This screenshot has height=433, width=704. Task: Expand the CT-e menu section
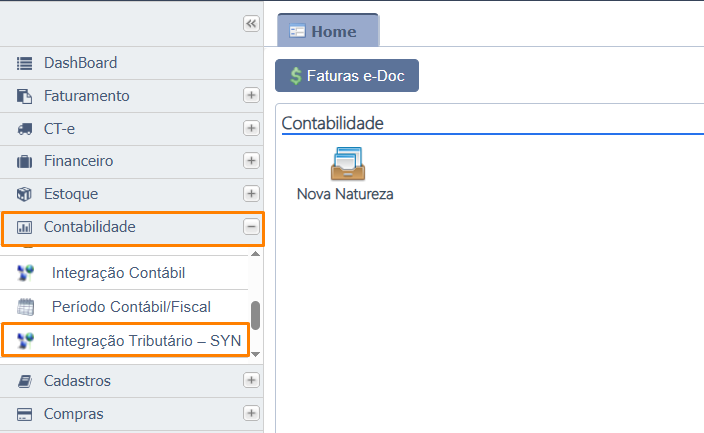point(251,129)
